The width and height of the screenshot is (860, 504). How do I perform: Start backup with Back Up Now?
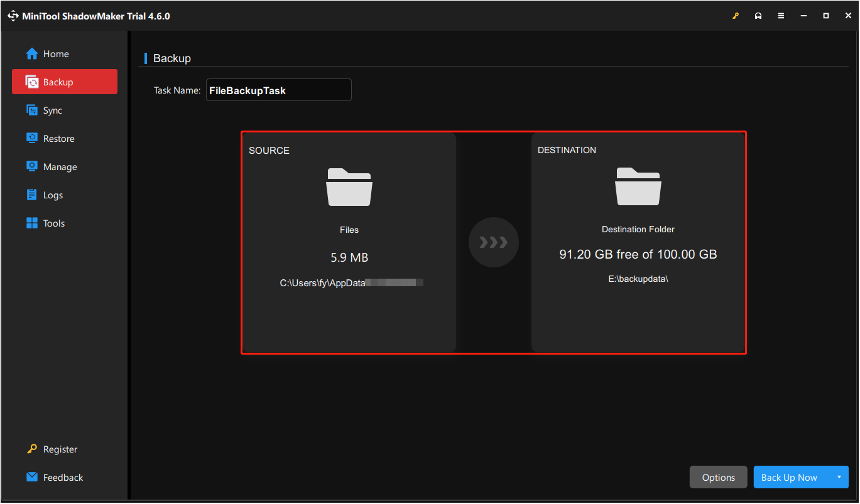click(x=789, y=477)
